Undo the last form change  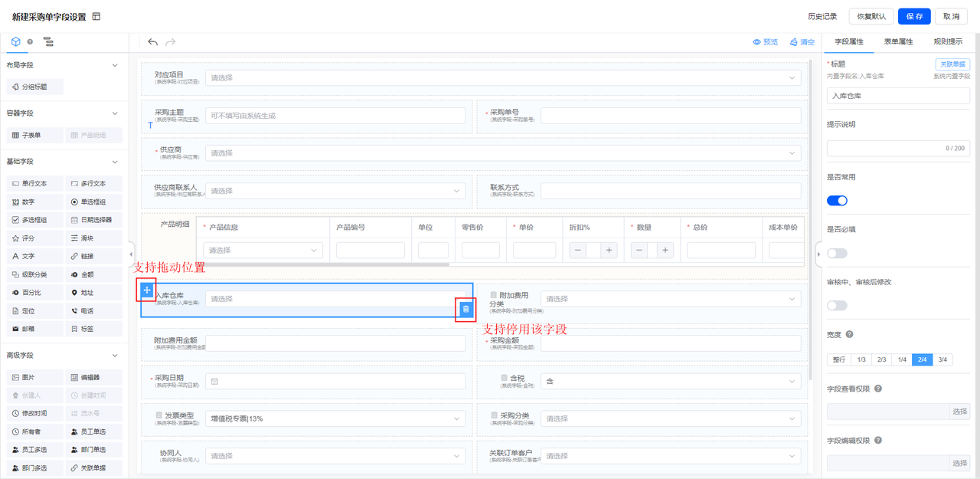click(x=152, y=42)
